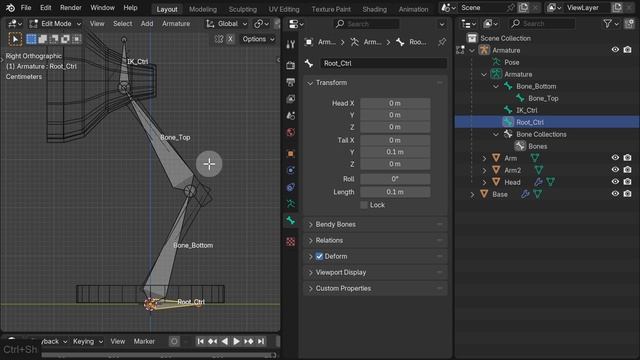Set selection mode to extend
Screen dimensions: 640x360
[x=42, y=39]
